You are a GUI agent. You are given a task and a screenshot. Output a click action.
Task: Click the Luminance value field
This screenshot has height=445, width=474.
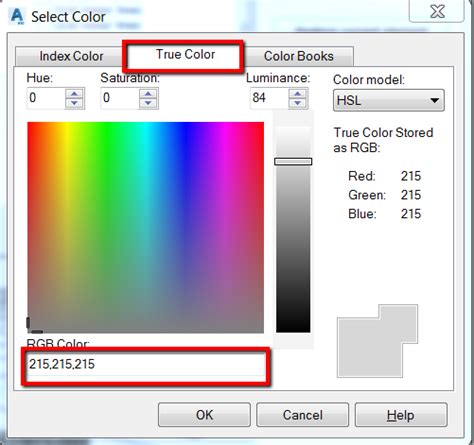(269, 98)
